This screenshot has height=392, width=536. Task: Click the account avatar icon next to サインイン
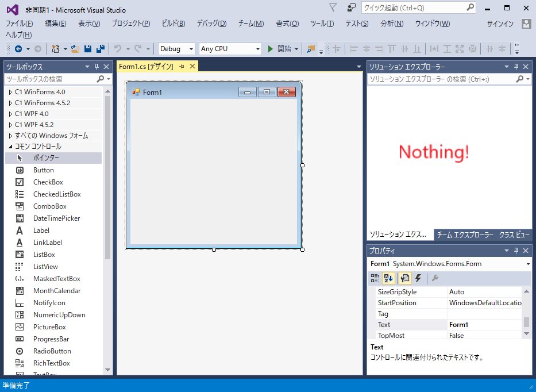526,24
